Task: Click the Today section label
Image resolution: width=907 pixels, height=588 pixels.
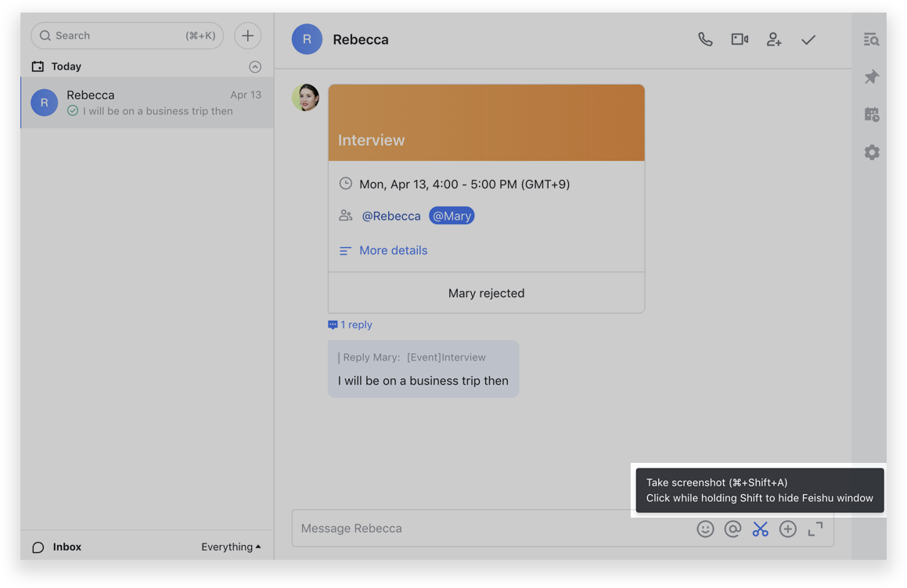Action: click(x=67, y=66)
